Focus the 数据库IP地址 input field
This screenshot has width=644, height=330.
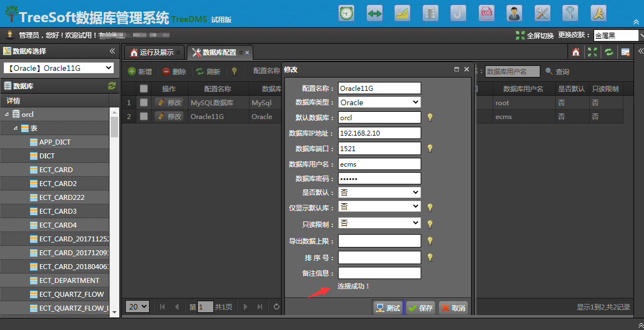point(380,133)
